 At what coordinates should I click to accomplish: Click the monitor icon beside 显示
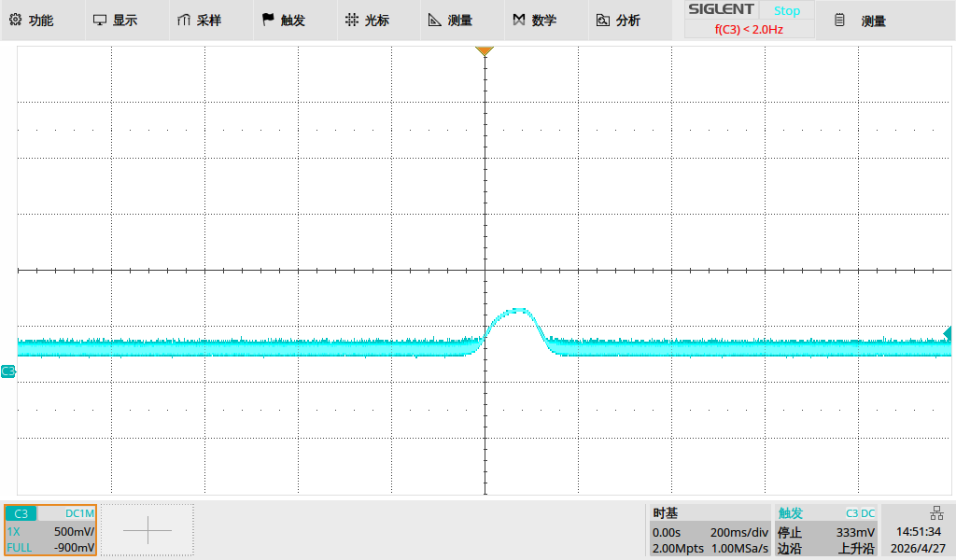tap(99, 21)
